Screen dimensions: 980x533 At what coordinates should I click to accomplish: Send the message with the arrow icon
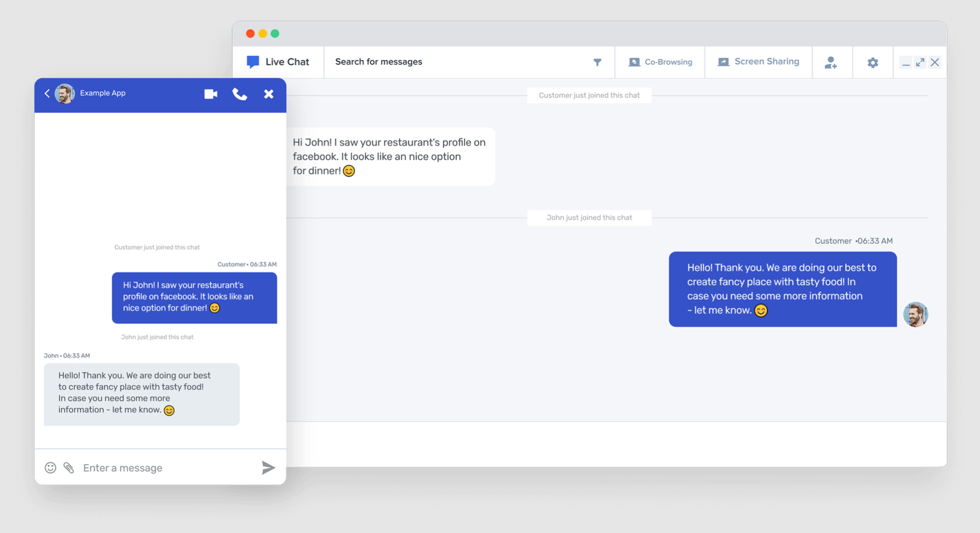[x=268, y=468]
